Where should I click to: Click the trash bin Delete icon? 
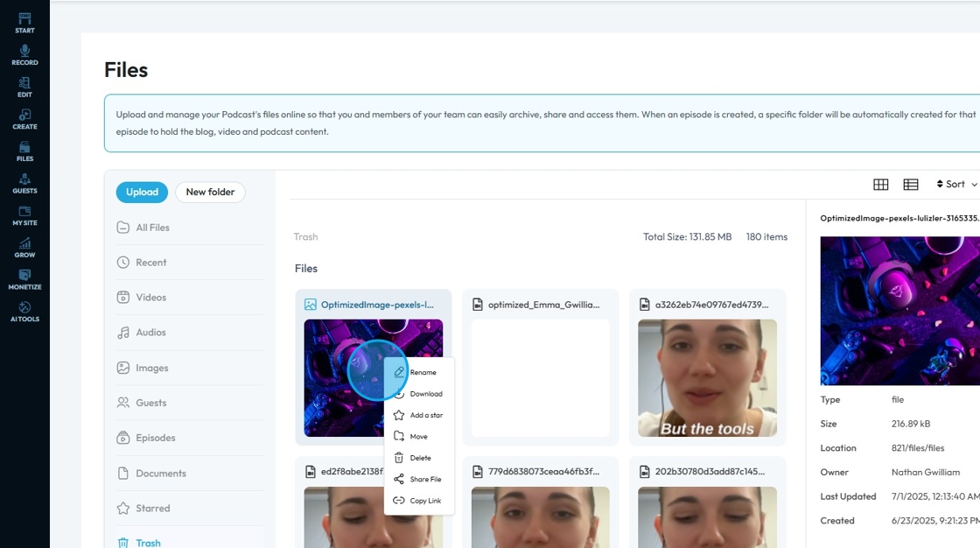399,458
